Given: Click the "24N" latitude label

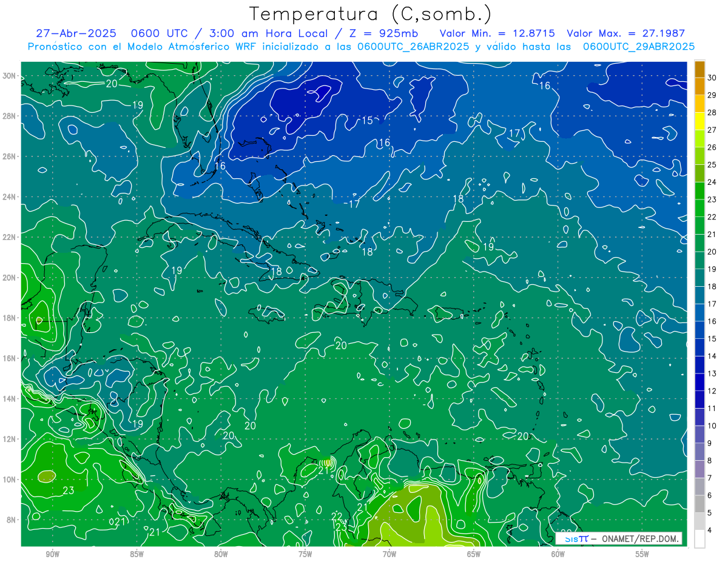Looking at the screenshot, I should click(x=10, y=197).
